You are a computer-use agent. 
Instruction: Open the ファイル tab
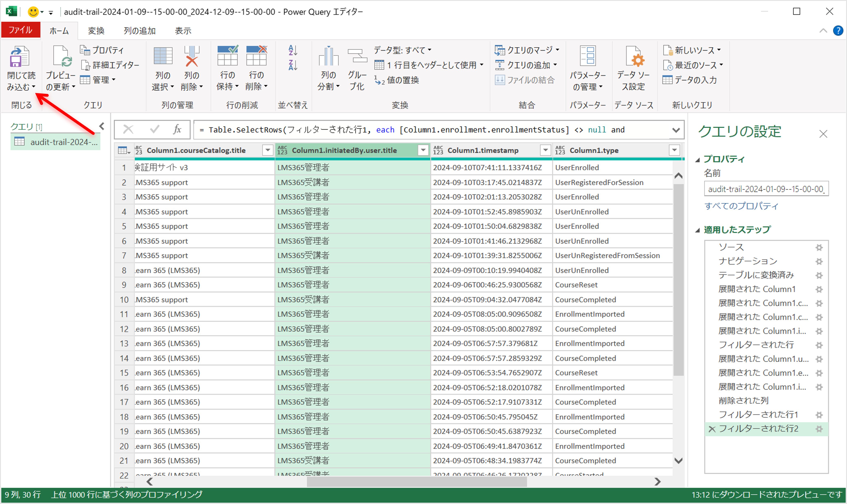click(20, 30)
